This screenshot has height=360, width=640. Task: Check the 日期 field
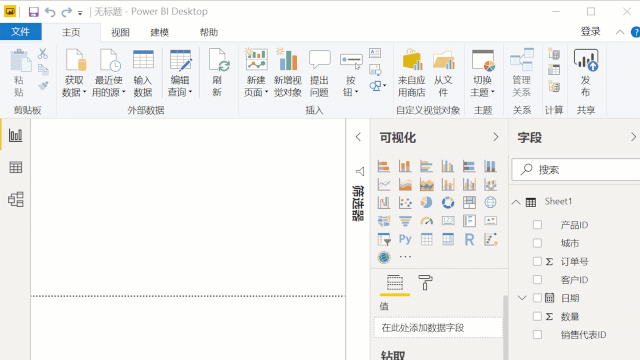(x=538, y=298)
